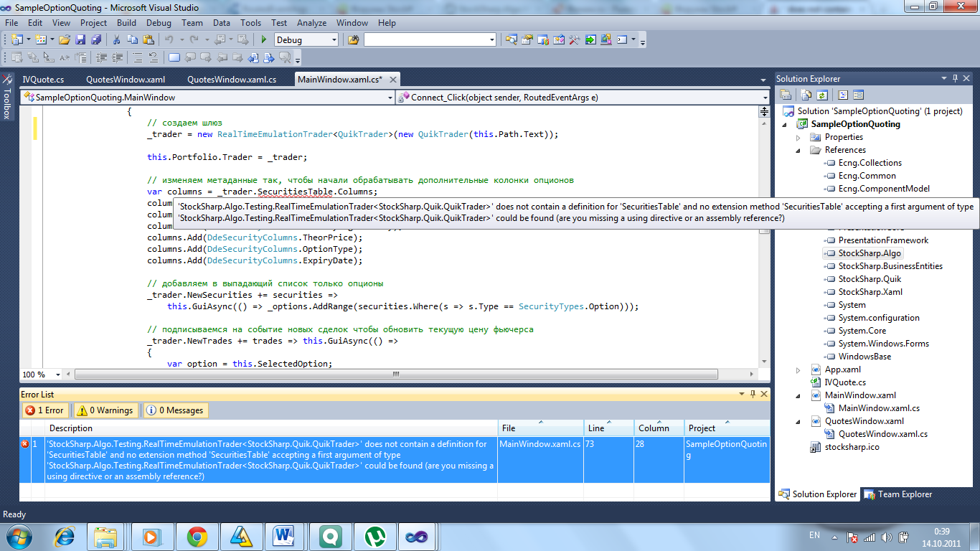Select the error row for SecuritiesTable
The width and height of the screenshot is (980, 551).
pos(395,459)
